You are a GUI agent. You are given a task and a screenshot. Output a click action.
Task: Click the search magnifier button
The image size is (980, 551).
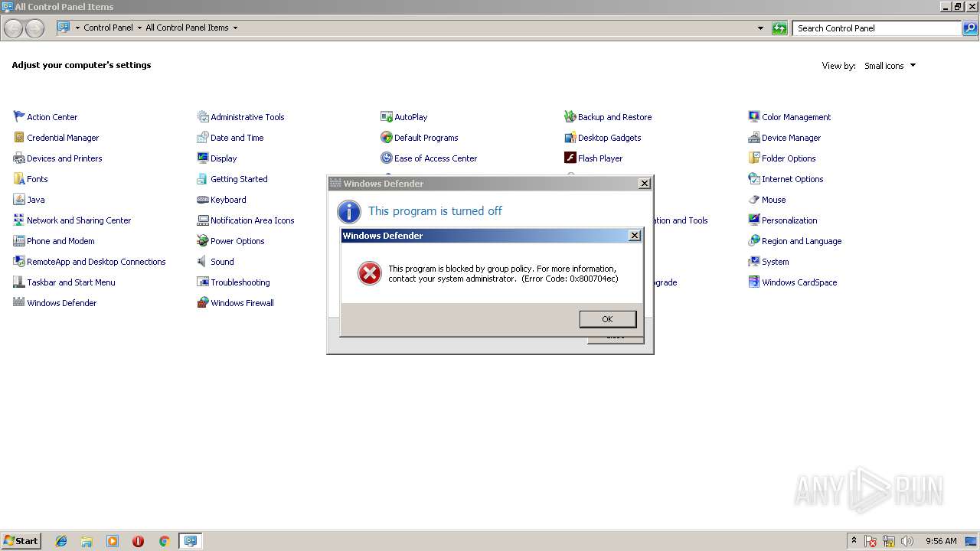tap(970, 28)
